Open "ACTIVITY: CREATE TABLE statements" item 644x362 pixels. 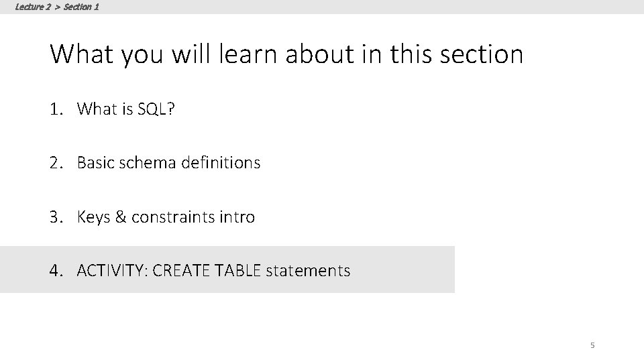coord(213,271)
